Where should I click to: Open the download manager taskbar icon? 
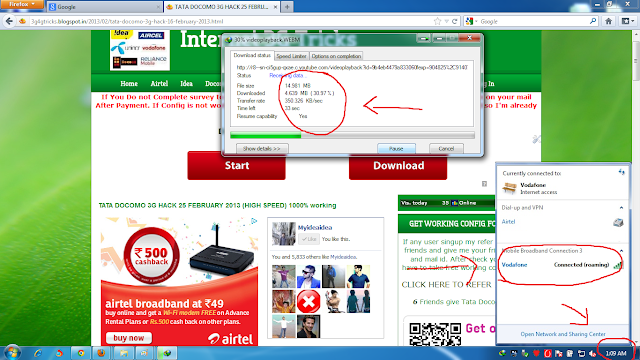tap(167, 353)
